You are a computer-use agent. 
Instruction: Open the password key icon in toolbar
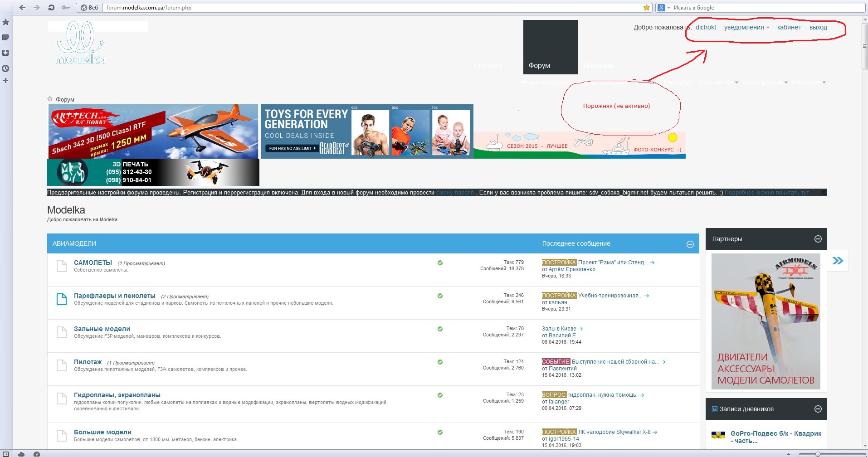[x=66, y=7]
